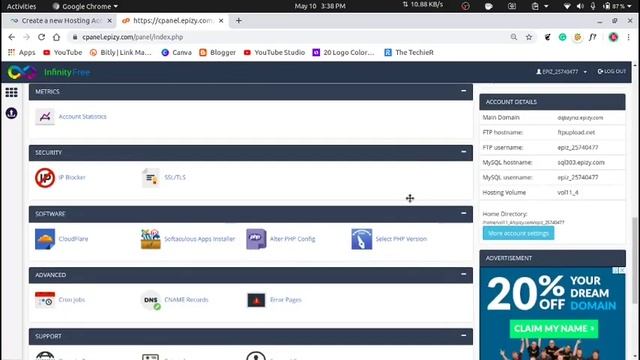640x360 pixels.
Task: Collapse the Advanced section
Action: click(x=463, y=274)
